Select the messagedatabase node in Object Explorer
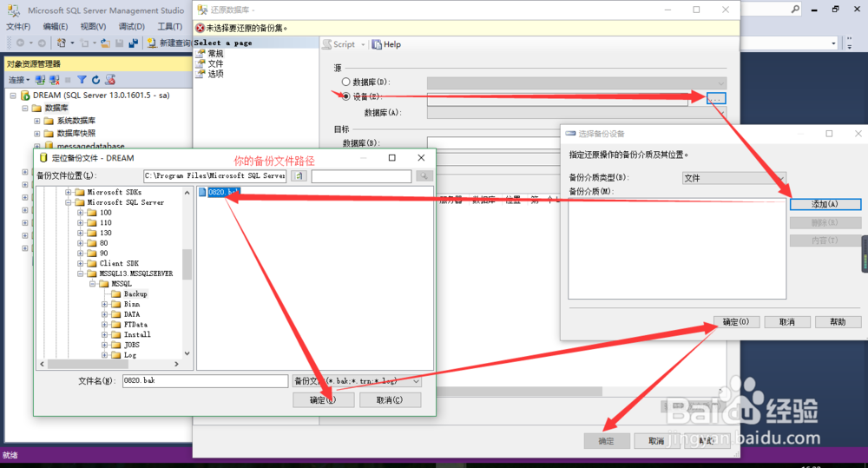868x468 pixels. click(91, 146)
